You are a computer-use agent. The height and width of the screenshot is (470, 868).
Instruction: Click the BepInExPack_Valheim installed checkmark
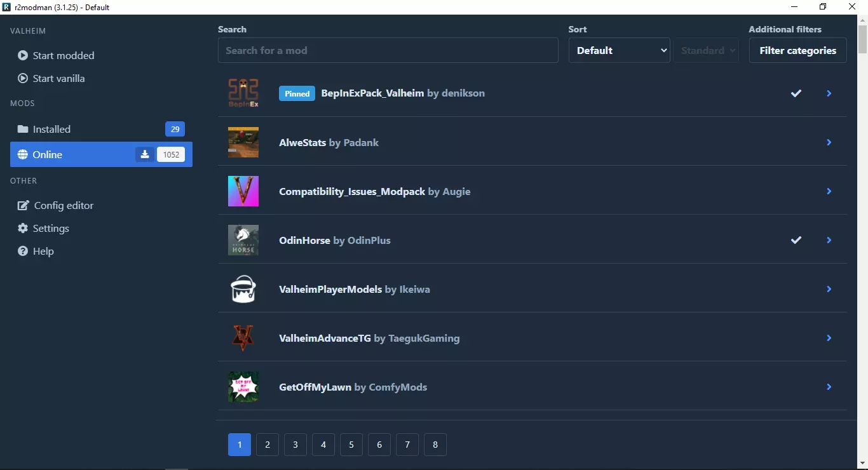(796, 93)
